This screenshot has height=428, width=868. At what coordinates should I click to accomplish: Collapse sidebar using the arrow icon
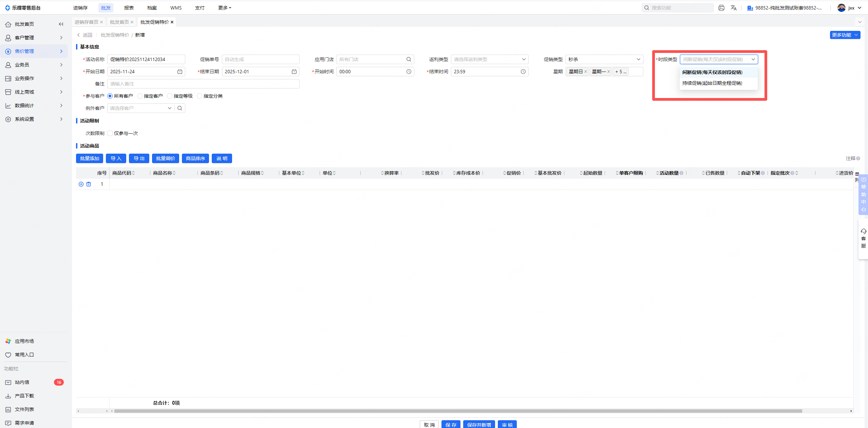click(x=61, y=24)
